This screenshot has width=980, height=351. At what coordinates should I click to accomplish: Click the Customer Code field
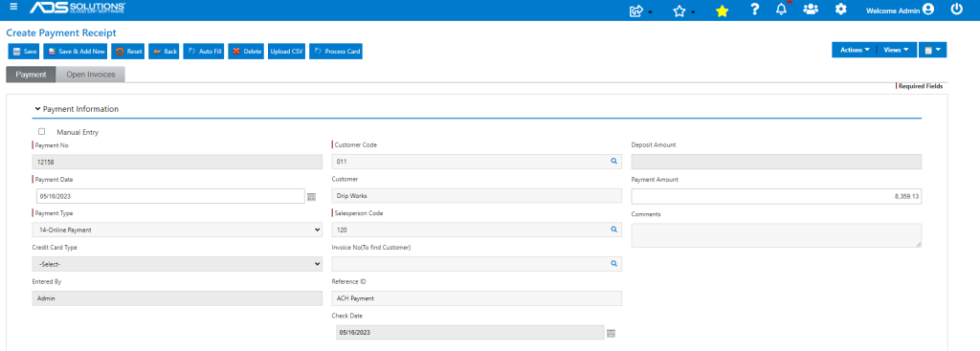(477, 162)
